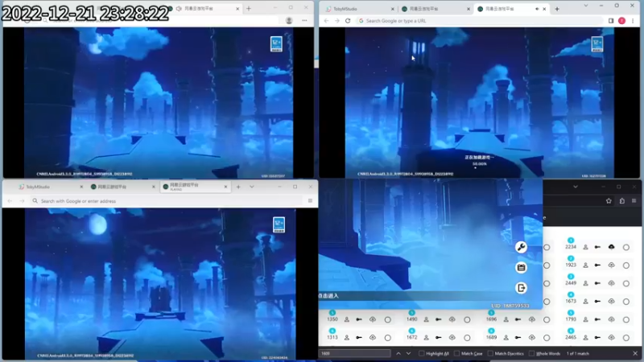Click the dark cloud upload icon in row 2234

point(612,247)
